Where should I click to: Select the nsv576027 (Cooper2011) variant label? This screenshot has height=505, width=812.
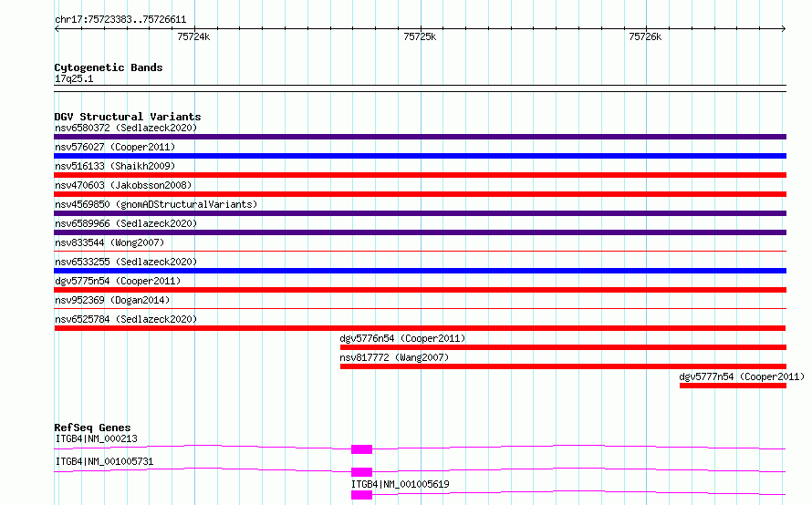point(115,147)
